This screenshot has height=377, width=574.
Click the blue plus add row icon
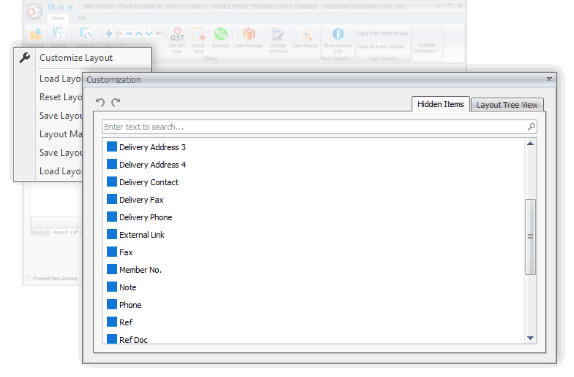[x=109, y=33]
